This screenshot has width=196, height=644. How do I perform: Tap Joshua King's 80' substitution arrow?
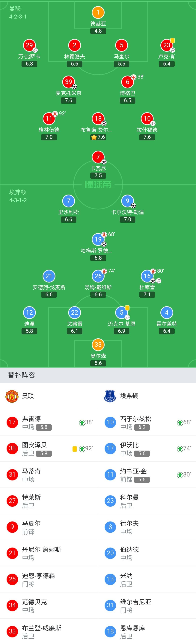coord(180,475)
